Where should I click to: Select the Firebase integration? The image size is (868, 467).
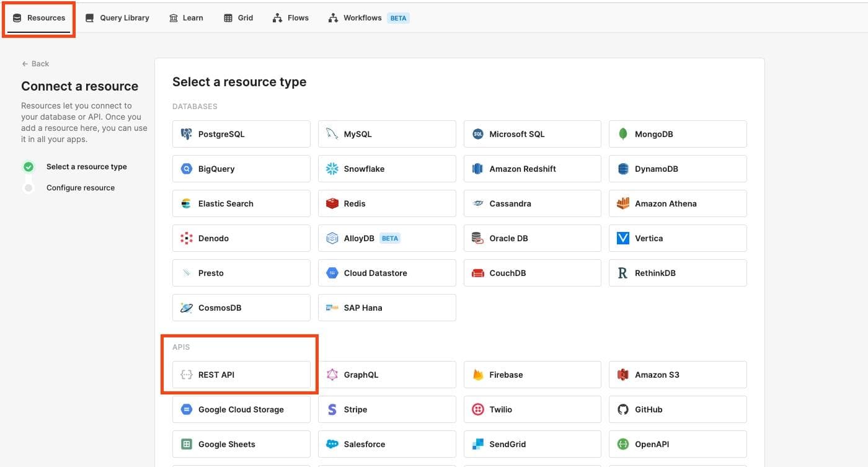click(x=532, y=374)
